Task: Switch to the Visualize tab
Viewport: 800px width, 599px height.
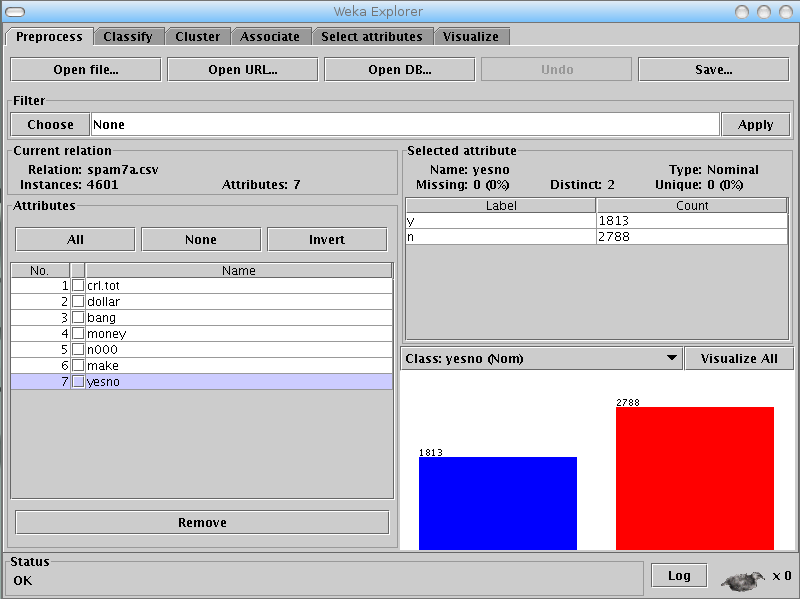Action: [472, 36]
